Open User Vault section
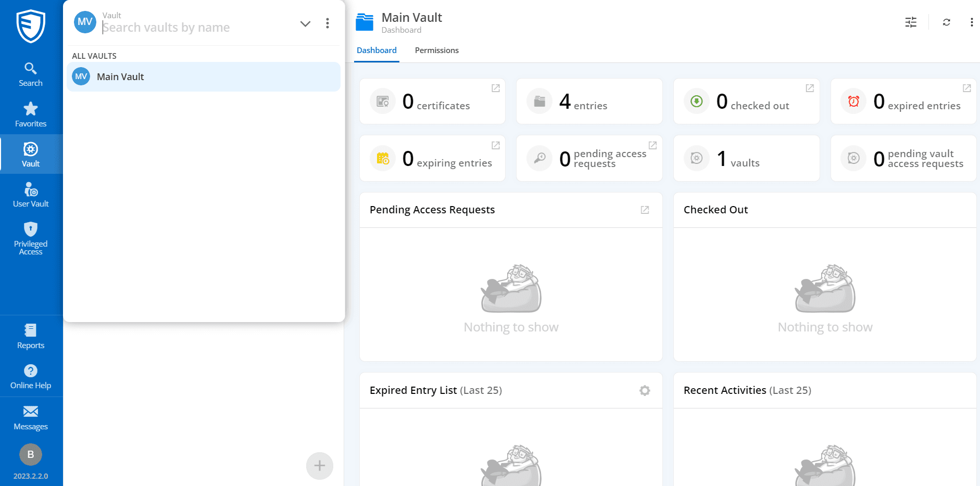980x486 pixels. click(x=31, y=195)
